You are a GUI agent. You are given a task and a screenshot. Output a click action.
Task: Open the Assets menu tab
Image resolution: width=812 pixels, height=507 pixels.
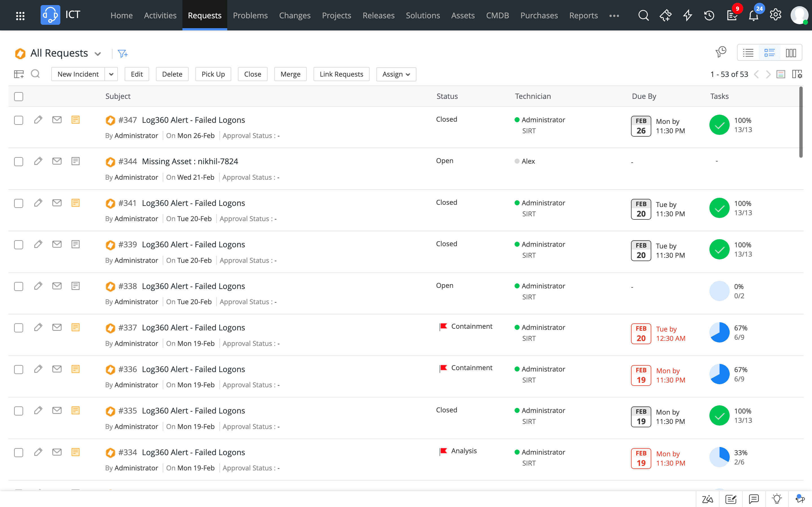point(463,15)
